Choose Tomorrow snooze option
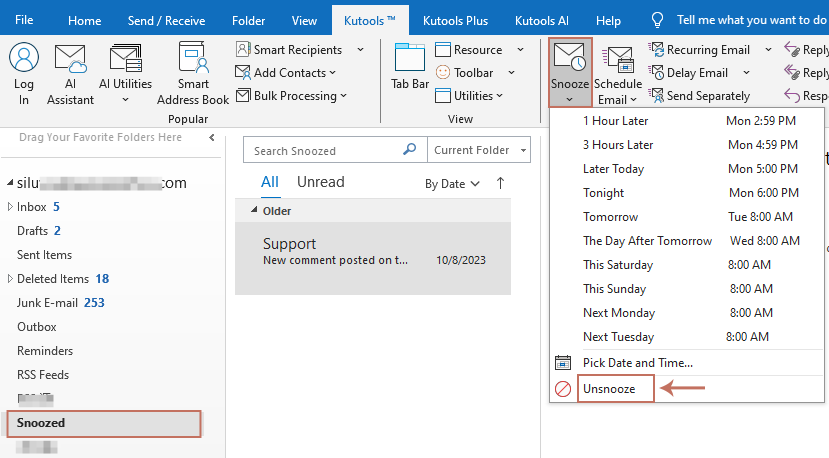This screenshot has height=458, width=829. coord(687,217)
